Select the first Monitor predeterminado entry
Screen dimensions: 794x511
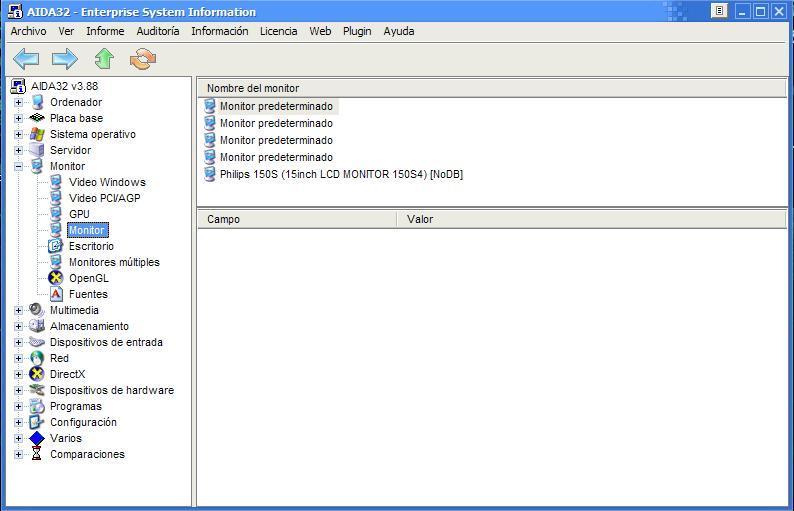pyautogui.click(x=276, y=106)
